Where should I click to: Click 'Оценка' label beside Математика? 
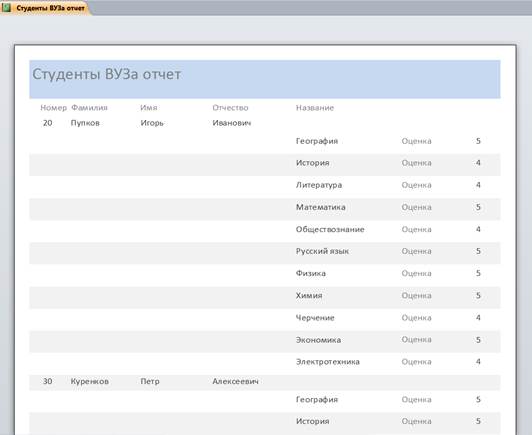point(417,207)
